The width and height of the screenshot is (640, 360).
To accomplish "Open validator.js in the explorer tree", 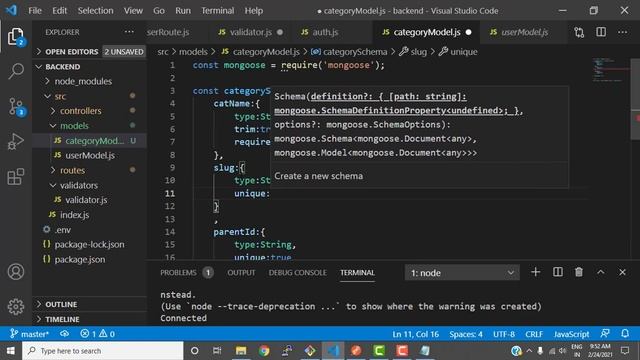I will tap(86, 200).
